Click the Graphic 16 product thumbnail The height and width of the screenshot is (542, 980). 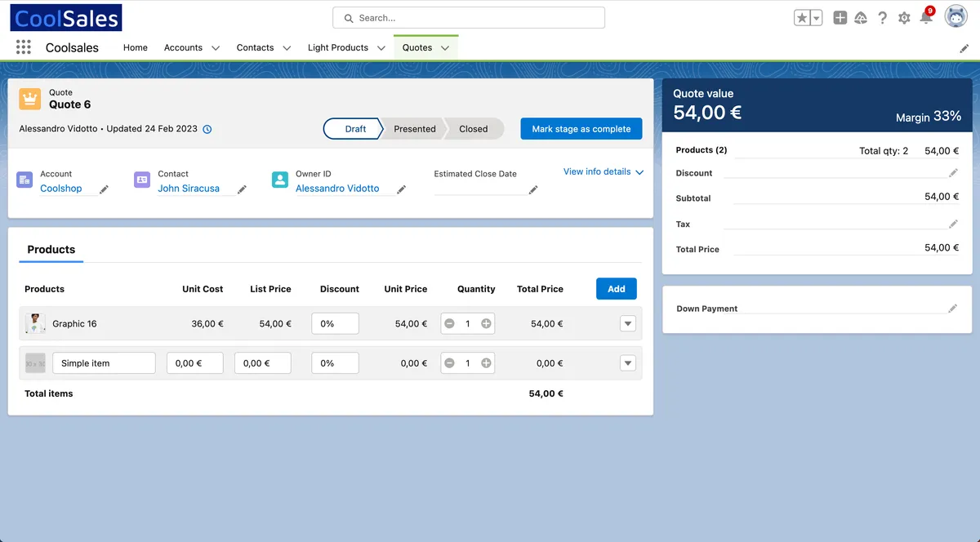pyautogui.click(x=35, y=323)
